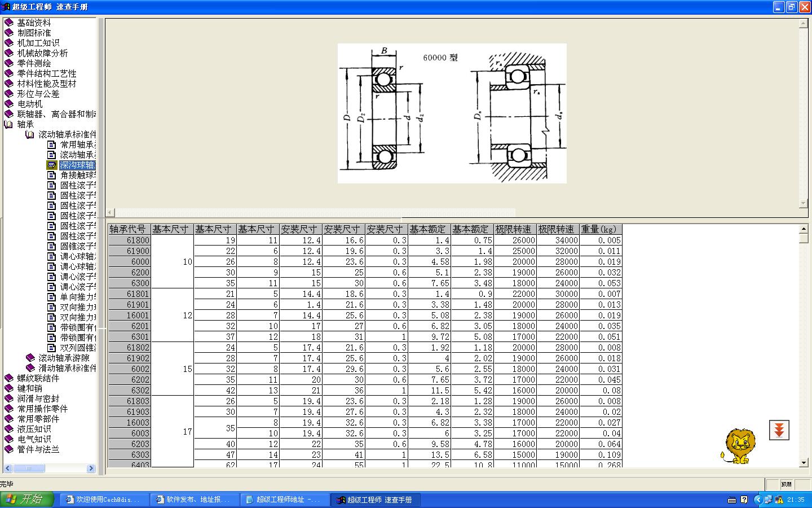This screenshot has height=508, width=812.
Task: Click the help question mark tray icon
Action: click(744, 500)
